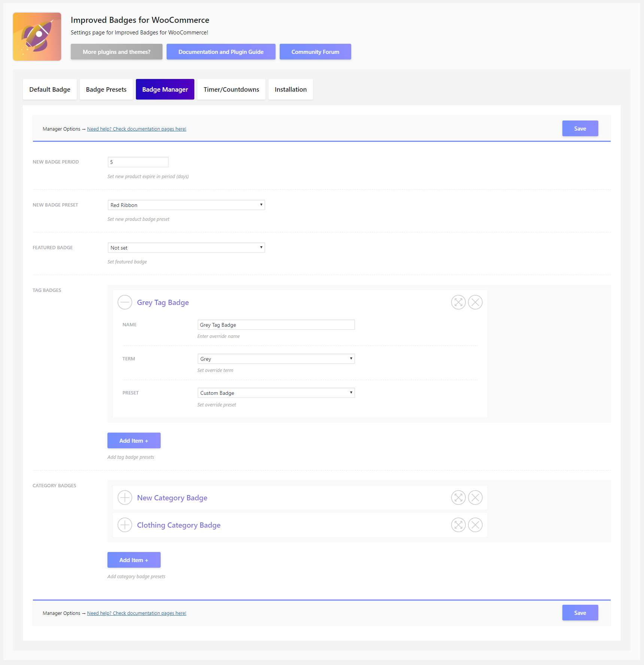Click the top Save button
Viewport: 644px width, 665px height.
click(x=580, y=128)
